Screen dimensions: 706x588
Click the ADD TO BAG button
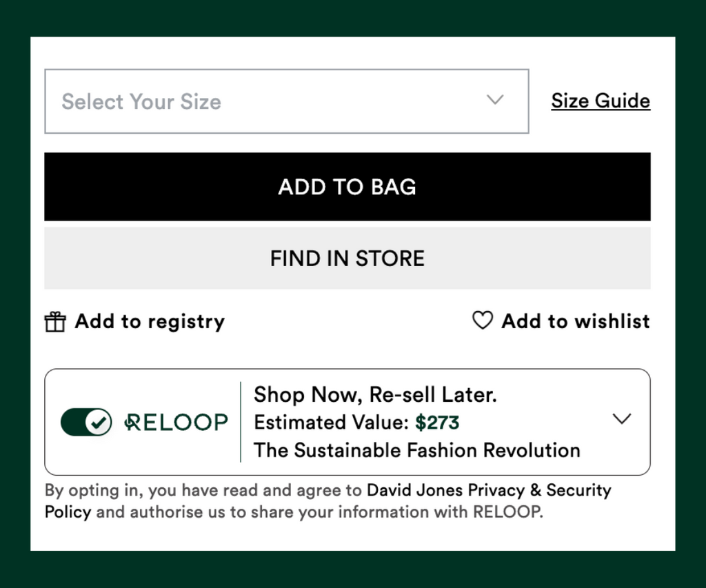pos(347,187)
